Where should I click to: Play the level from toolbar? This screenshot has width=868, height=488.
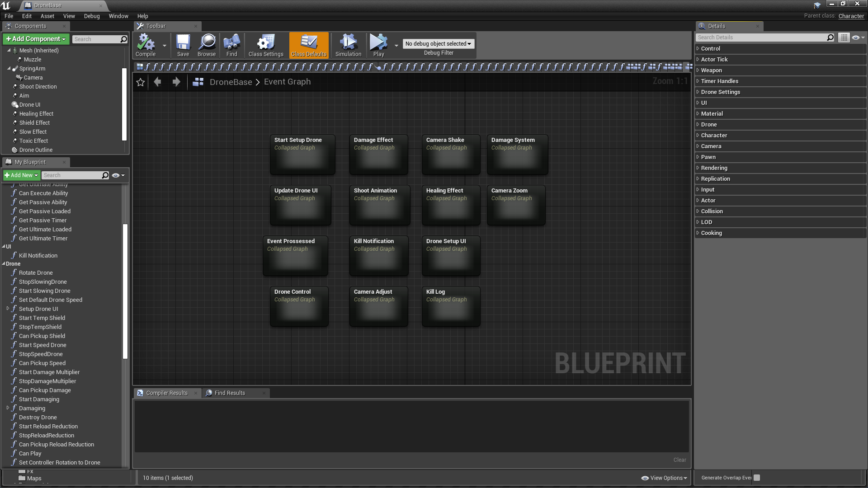tap(378, 45)
